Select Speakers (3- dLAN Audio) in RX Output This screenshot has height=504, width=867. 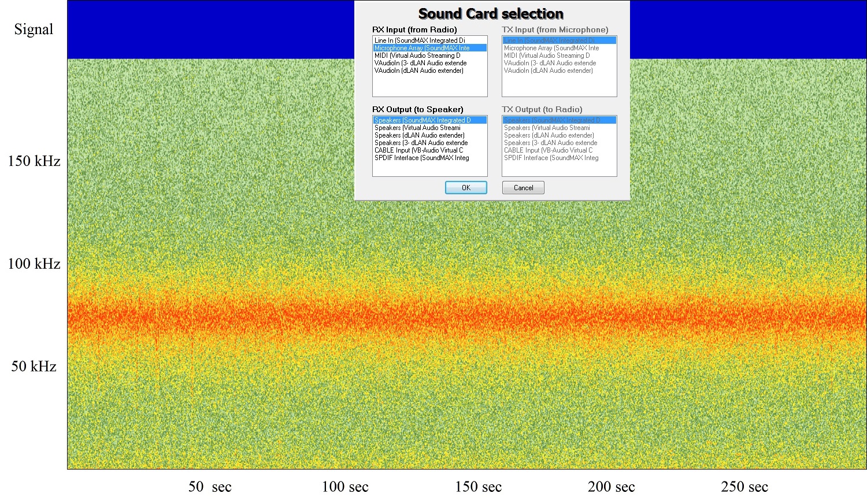[x=421, y=143]
